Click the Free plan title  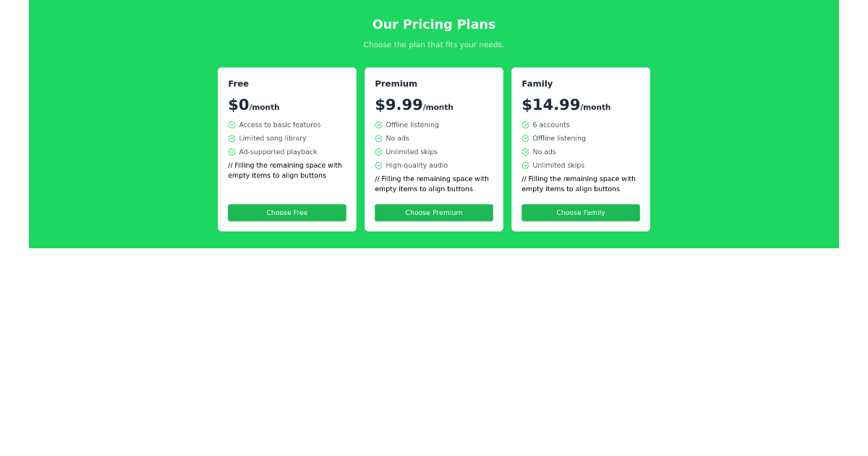(x=239, y=84)
